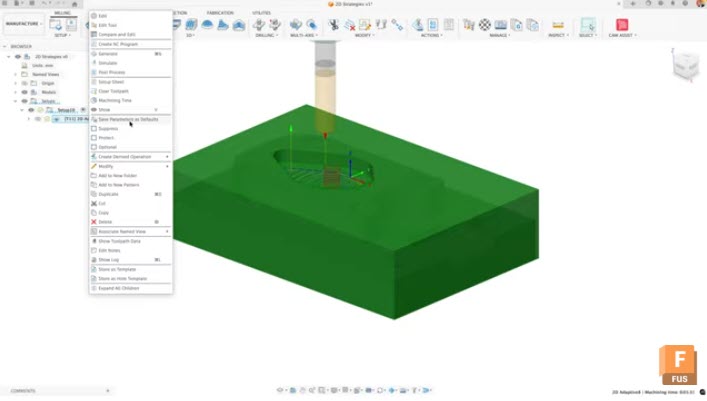Image resolution: width=707 pixels, height=401 pixels.
Task: Open the Inspect group dropdown
Action: tap(558, 35)
